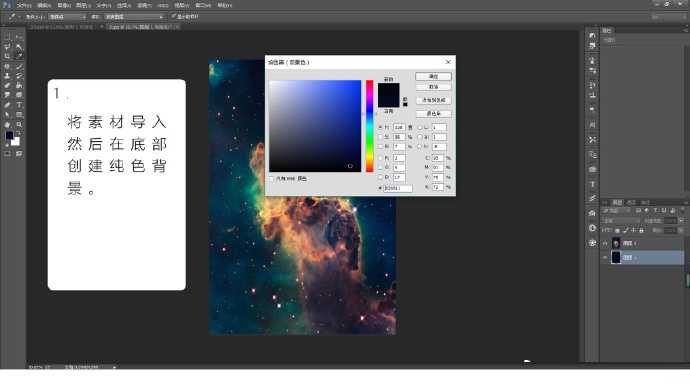This screenshot has height=388, width=690.
Task: Select the S saturation radio button
Action: [x=381, y=137]
